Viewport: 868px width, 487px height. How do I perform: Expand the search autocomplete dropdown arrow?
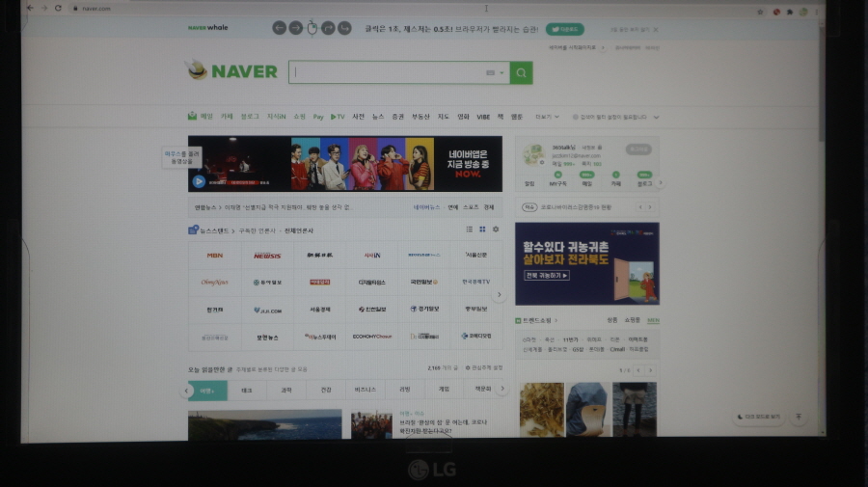click(x=502, y=72)
